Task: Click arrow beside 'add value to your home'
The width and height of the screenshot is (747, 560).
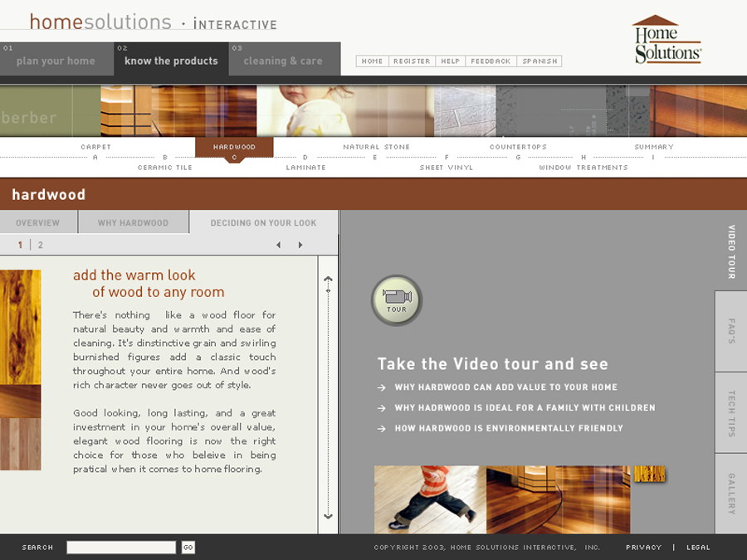Action: pos(382,387)
